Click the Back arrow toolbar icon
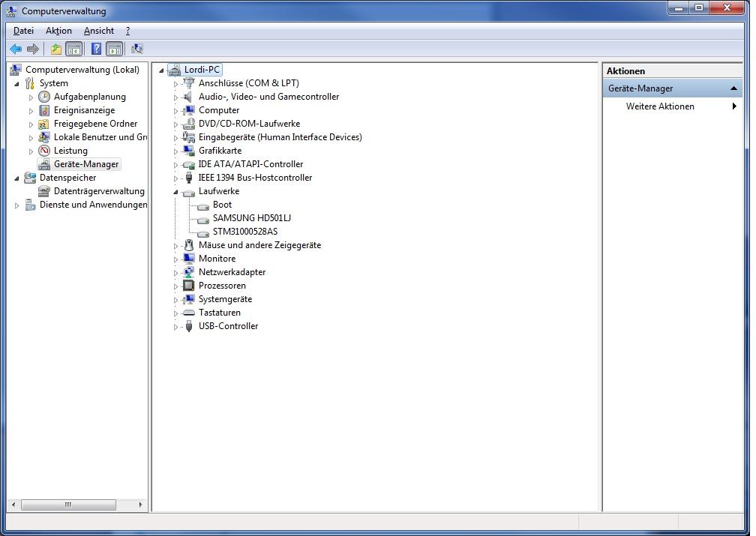This screenshot has height=536, width=756. (x=16, y=49)
